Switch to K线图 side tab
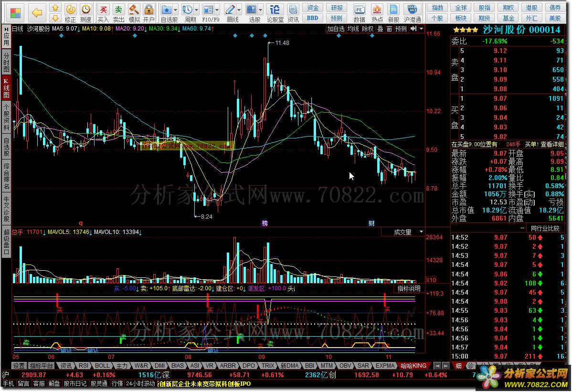The image size is (572, 392). point(6,87)
